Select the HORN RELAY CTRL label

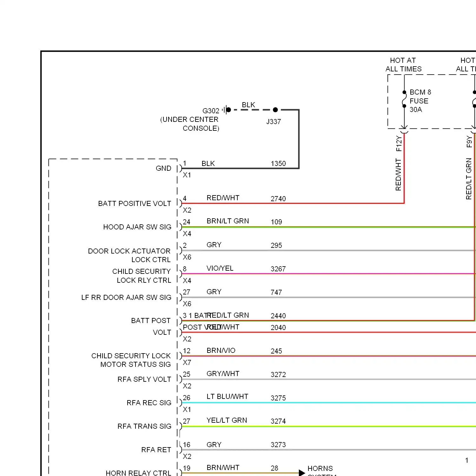138,473
